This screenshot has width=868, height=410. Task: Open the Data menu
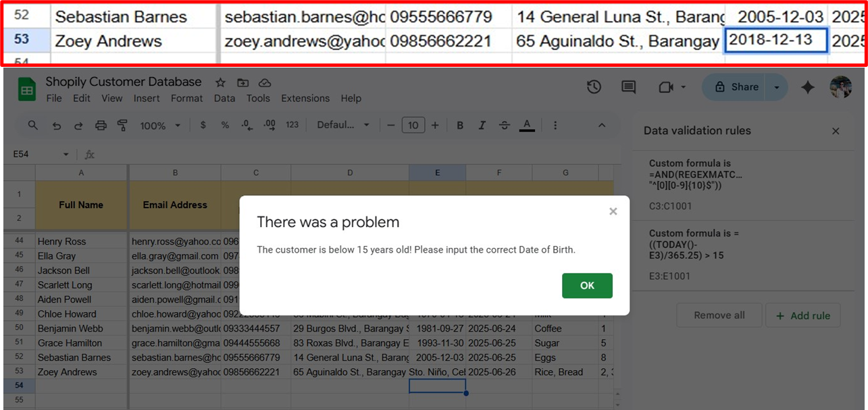(x=224, y=98)
